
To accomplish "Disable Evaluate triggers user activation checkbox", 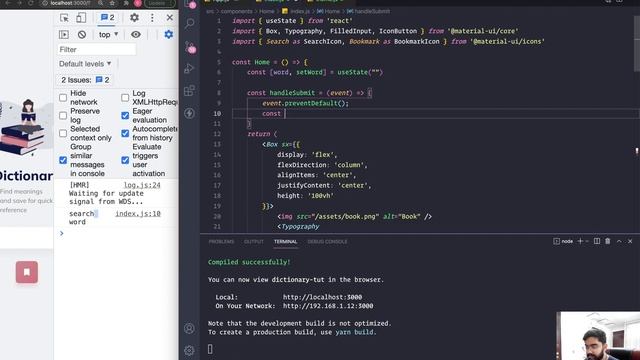I will (x=125, y=160).
